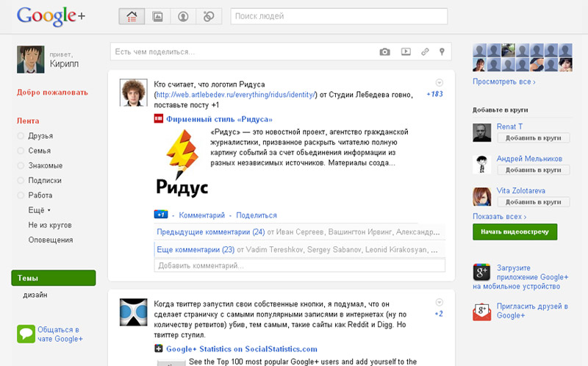The height and width of the screenshot is (366, 588).
Task: Open Vita Zolotareva's avatar
Action: click(x=482, y=196)
